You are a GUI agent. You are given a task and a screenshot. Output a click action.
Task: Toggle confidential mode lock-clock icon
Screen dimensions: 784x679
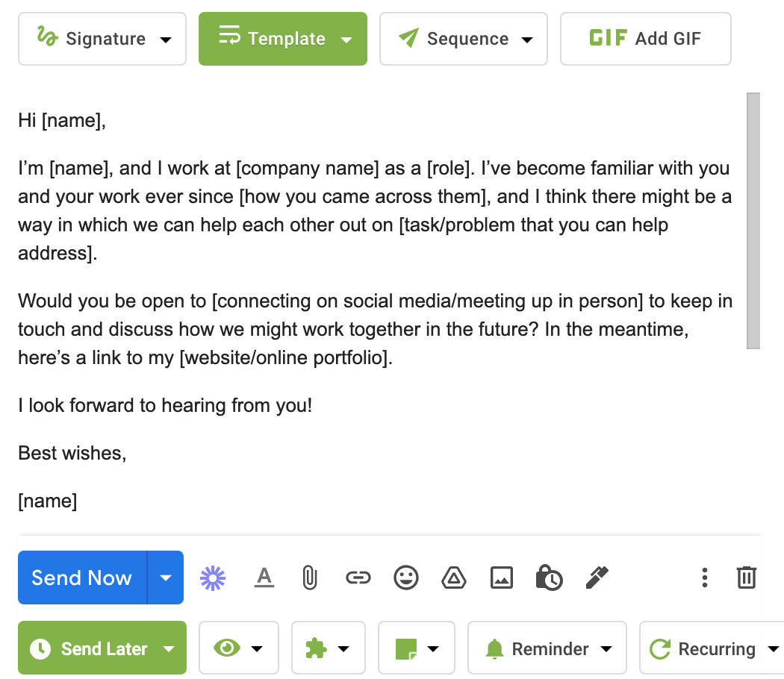(x=549, y=578)
